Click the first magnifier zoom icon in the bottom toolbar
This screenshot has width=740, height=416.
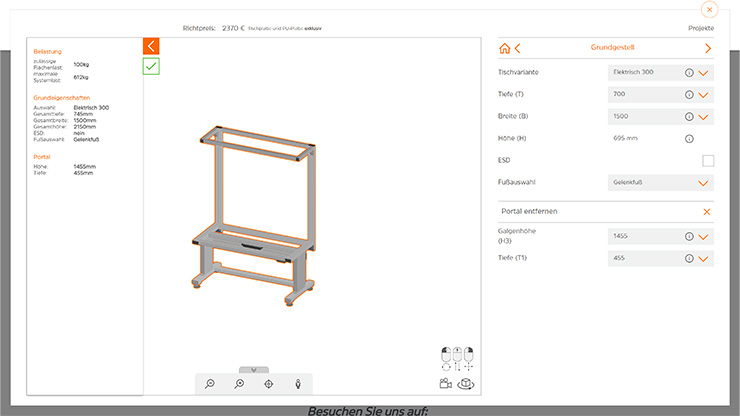coord(210,384)
